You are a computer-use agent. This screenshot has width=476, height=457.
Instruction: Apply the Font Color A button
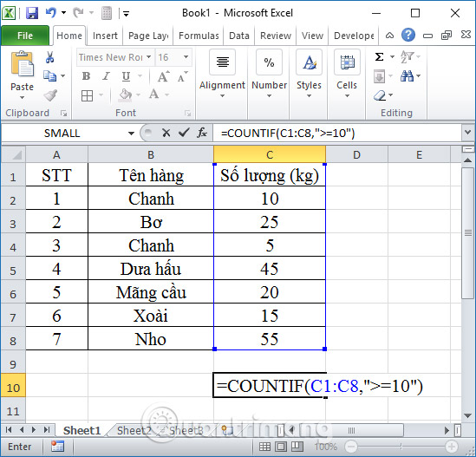click(154, 95)
